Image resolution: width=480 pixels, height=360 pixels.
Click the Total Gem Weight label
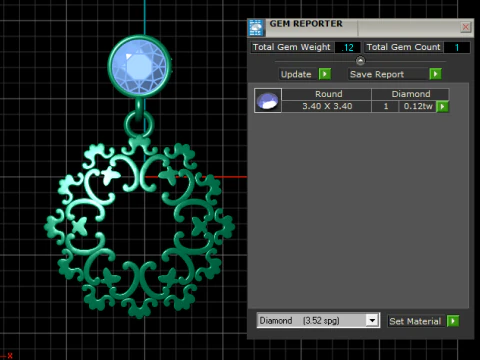tap(292, 47)
